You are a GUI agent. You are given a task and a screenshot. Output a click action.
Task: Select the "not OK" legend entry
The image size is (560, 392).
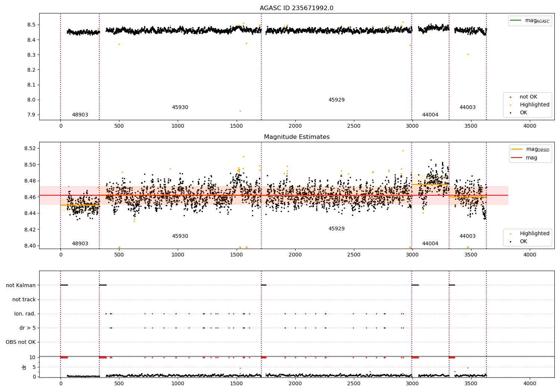(x=528, y=97)
